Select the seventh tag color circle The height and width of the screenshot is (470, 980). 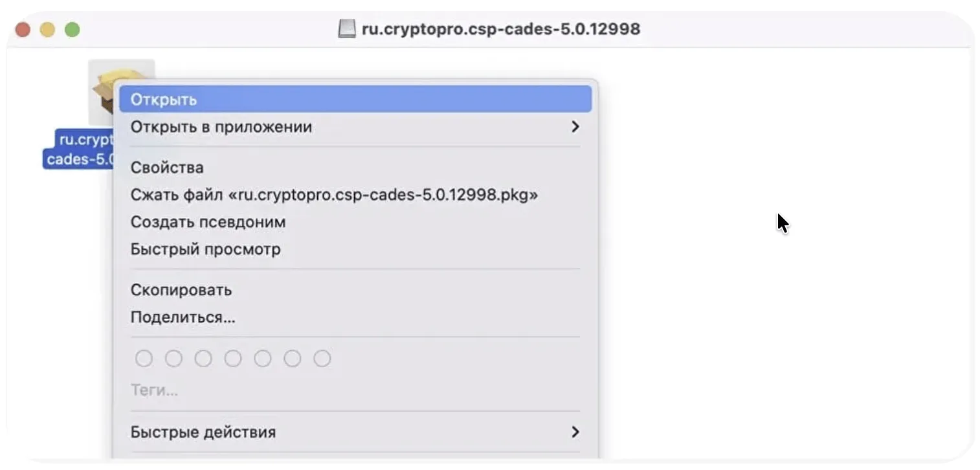tap(322, 358)
